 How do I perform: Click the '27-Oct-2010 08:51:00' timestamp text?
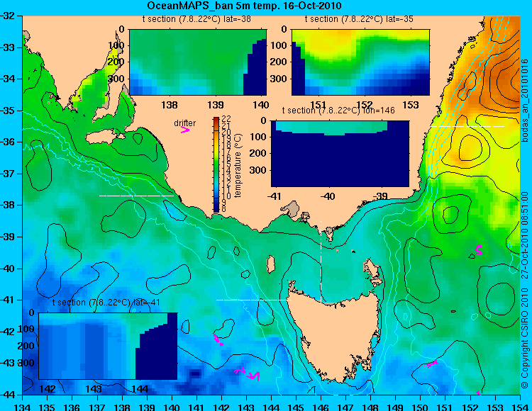(525, 235)
